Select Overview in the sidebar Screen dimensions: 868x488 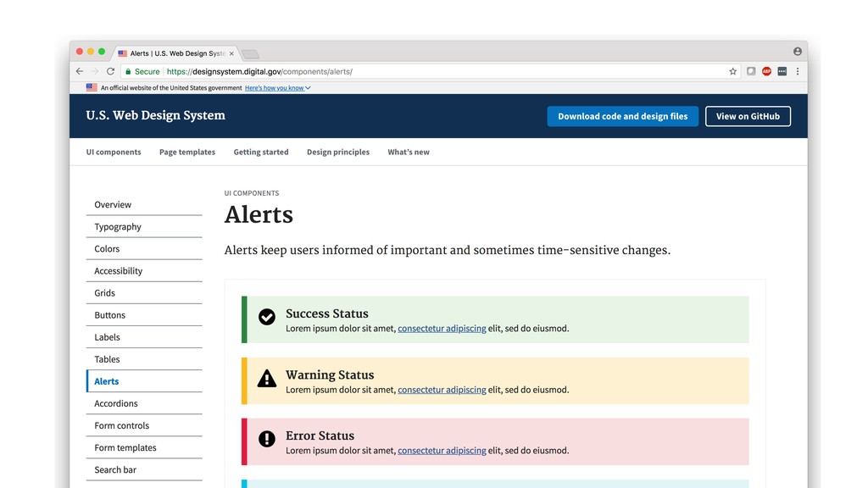[x=144, y=205]
